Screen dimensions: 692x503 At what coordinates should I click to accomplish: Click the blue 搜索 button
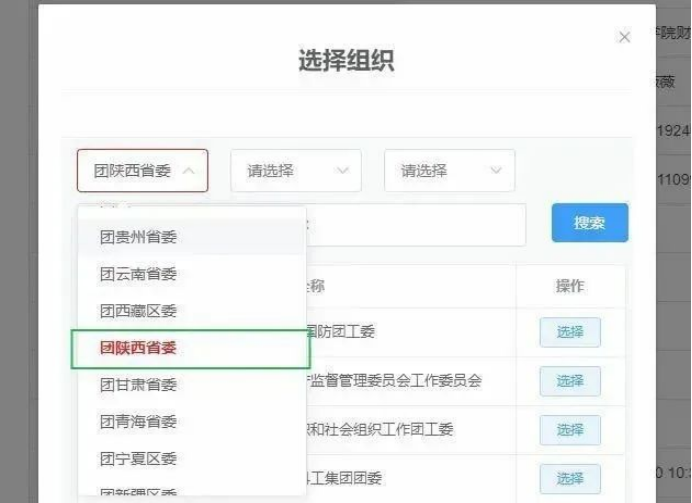click(x=589, y=223)
